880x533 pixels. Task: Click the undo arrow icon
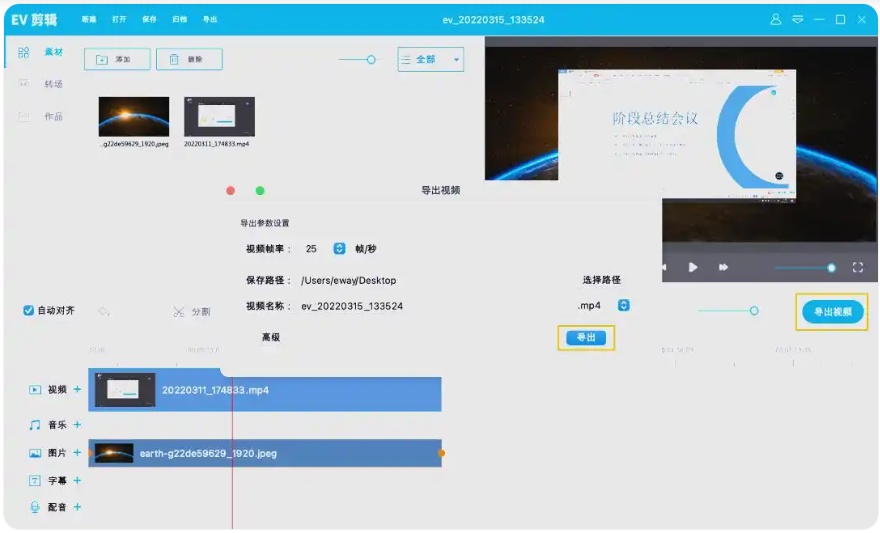pos(104,311)
